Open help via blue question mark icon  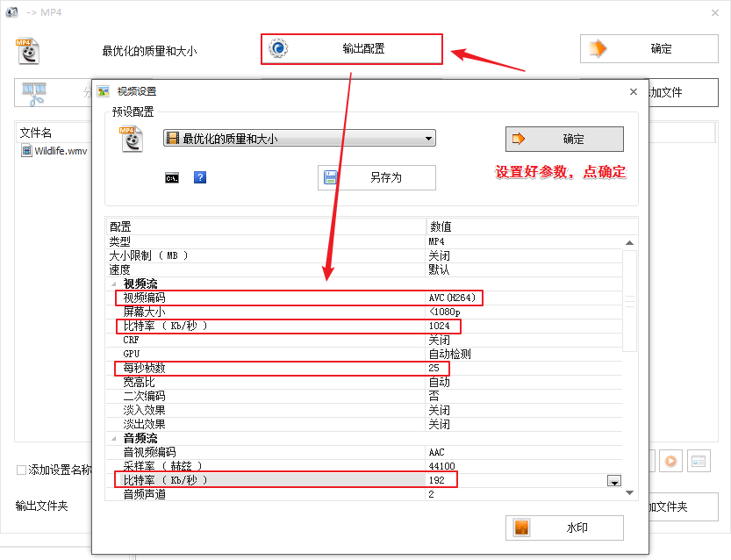click(x=200, y=177)
